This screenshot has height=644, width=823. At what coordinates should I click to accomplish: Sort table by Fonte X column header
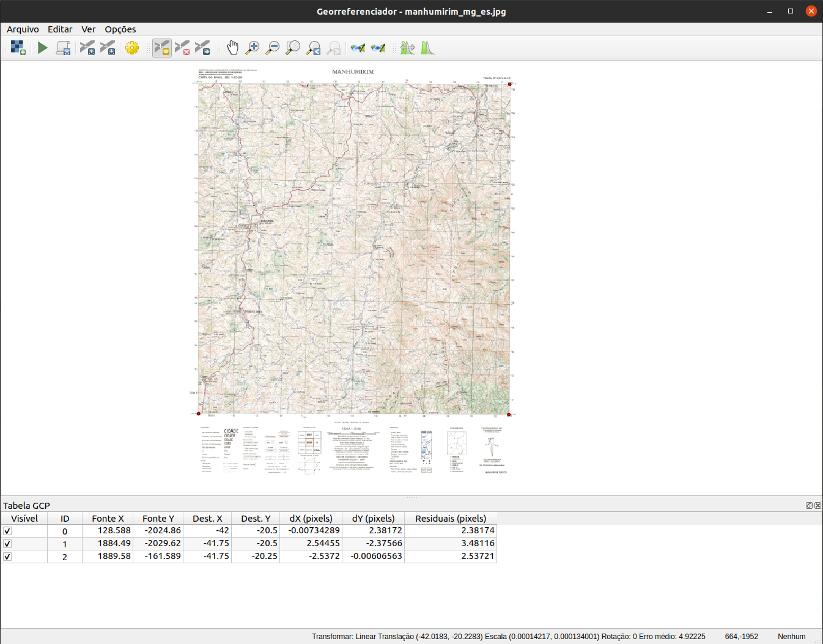(108, 518)
